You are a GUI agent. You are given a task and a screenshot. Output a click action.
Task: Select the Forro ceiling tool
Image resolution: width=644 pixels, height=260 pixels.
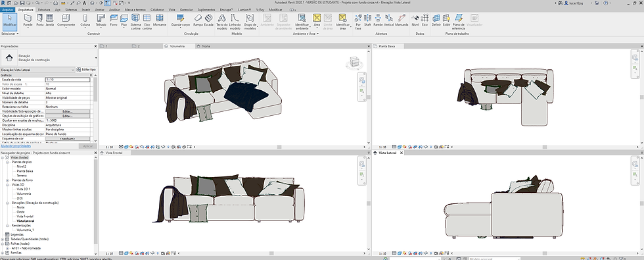click(x=114, y=20)
